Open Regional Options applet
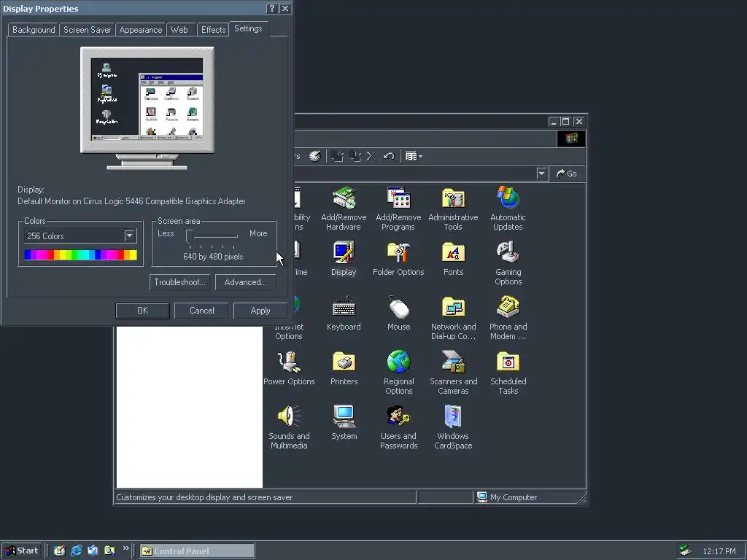Image resolution: width=747 pixels, height=560 pixels. click(398, 373)
